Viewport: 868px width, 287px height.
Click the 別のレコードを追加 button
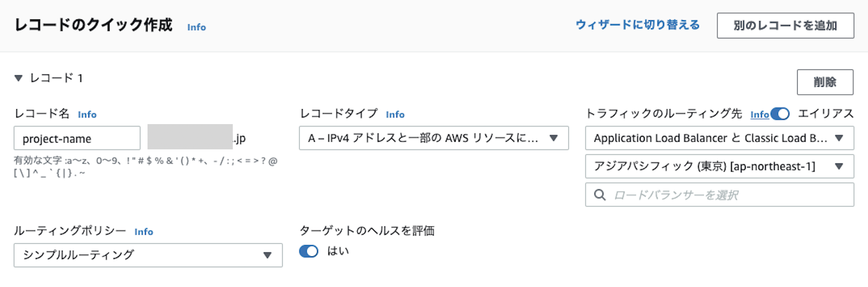click(x=785, y=26)
